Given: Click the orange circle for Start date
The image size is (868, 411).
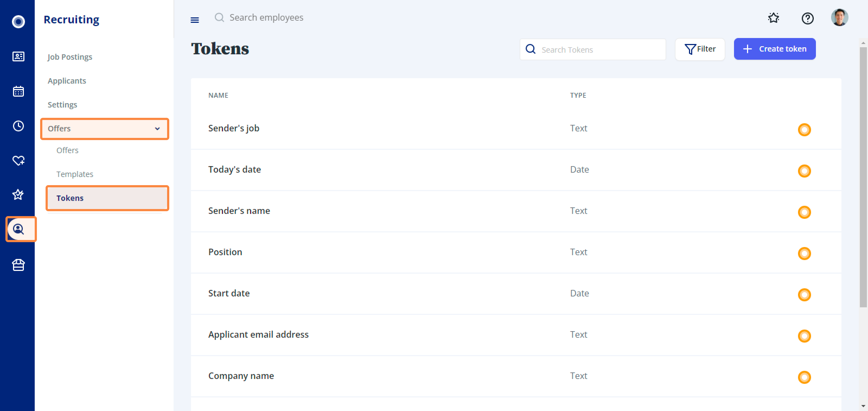Looking at the screenshot, I should (x=804, y=295).
